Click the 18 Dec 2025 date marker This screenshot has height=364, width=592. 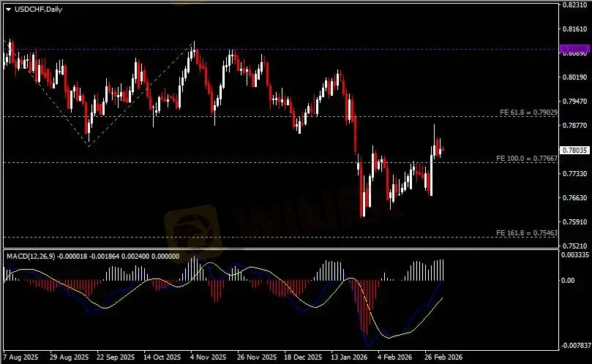tap(301, 358)
